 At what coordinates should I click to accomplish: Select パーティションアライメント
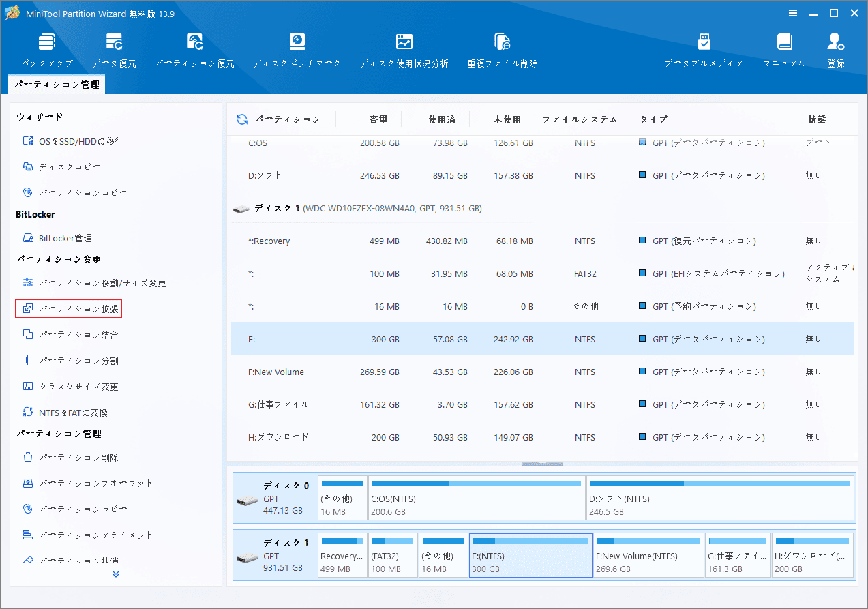[x=88, y=535]
